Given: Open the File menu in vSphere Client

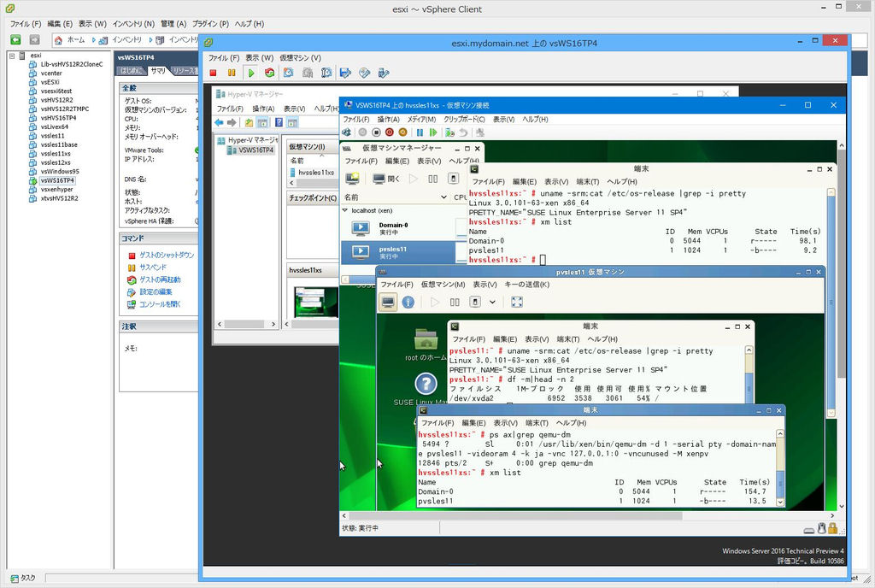Looking at the screenshot, I should (26, 24).
